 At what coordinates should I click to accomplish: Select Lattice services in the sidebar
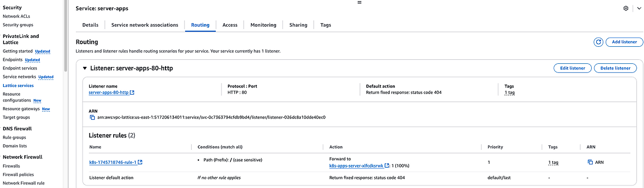click(x=18, y=85)
